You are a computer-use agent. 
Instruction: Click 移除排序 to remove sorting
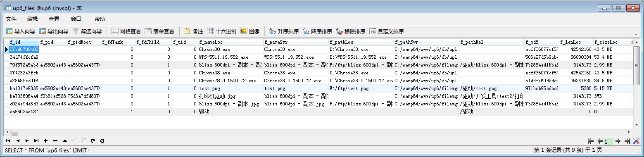351,31
